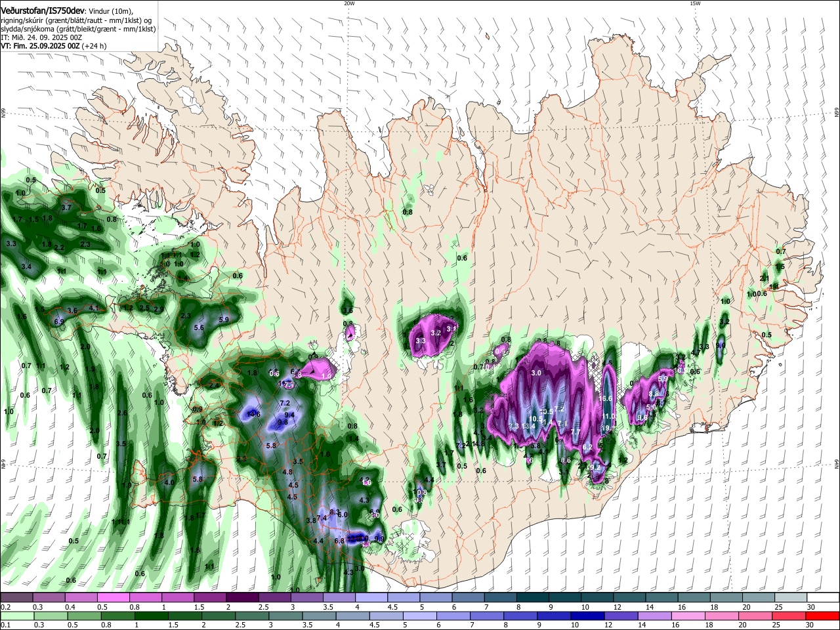Click the 6.9 value off the west coast
This screenshot has width=840, height=630.
coord(59,322)
